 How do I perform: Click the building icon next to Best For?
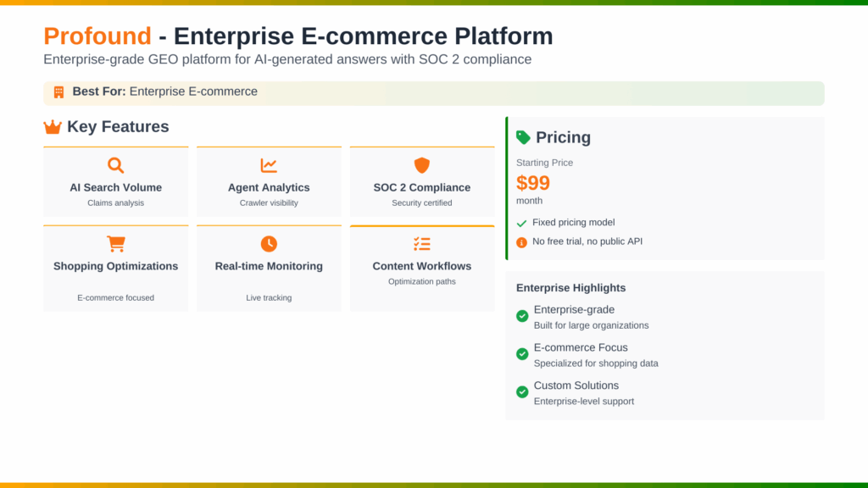pyautogui.click(x=58, y=91)
